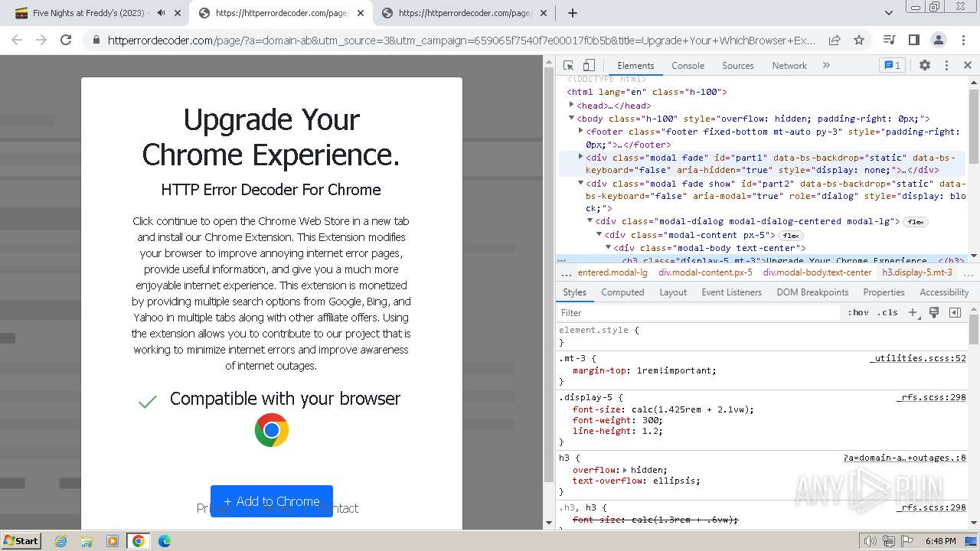The height and width of the screenshot is (551, 980).
Task: Go back in browser history
Action: pyautogui.click(x=17, y=40)
